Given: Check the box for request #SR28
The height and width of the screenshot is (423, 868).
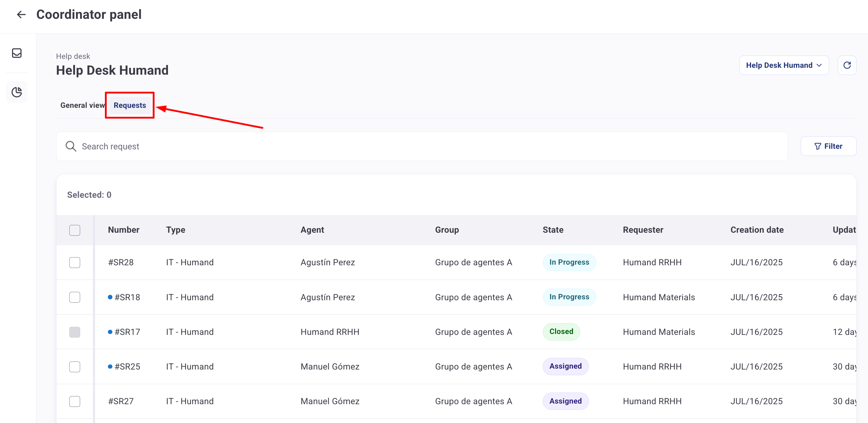Looking at the screenshot, I should 75,262.
